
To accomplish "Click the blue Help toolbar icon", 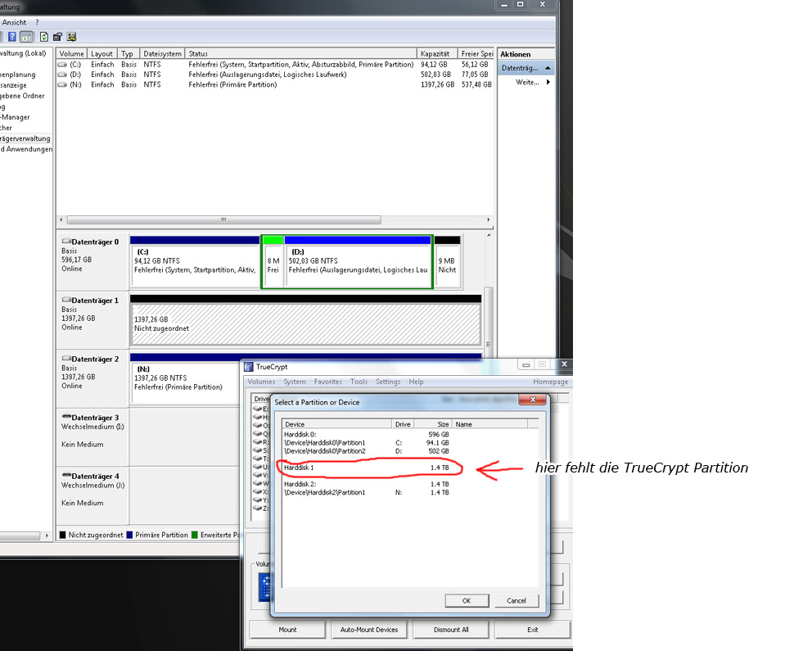I will point(12,37).
